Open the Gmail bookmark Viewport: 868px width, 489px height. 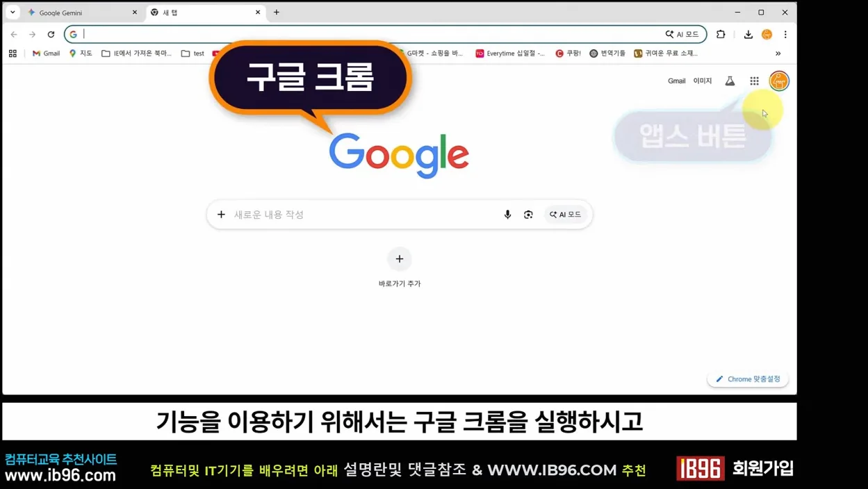coord(46,53)
